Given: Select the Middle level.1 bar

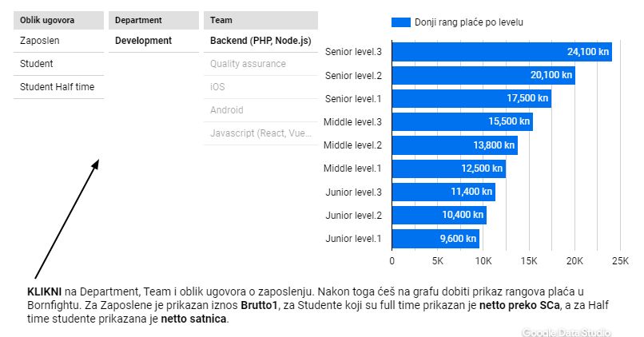Looking at the screenshot, I should pos(449,168).
